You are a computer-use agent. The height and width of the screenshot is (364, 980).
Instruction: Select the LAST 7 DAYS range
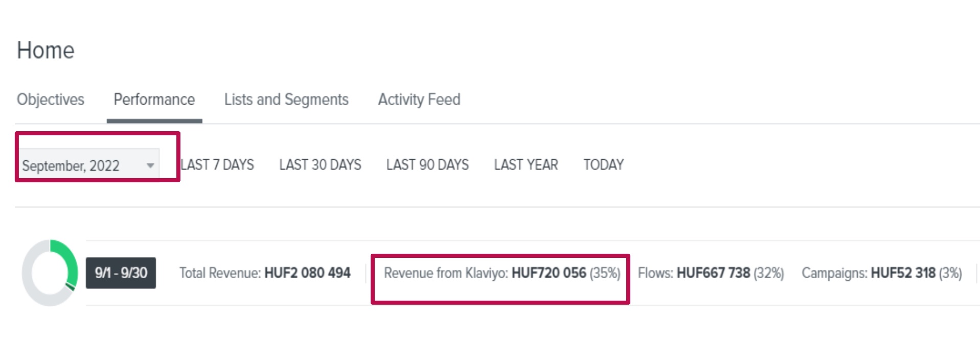click(218, 165)
